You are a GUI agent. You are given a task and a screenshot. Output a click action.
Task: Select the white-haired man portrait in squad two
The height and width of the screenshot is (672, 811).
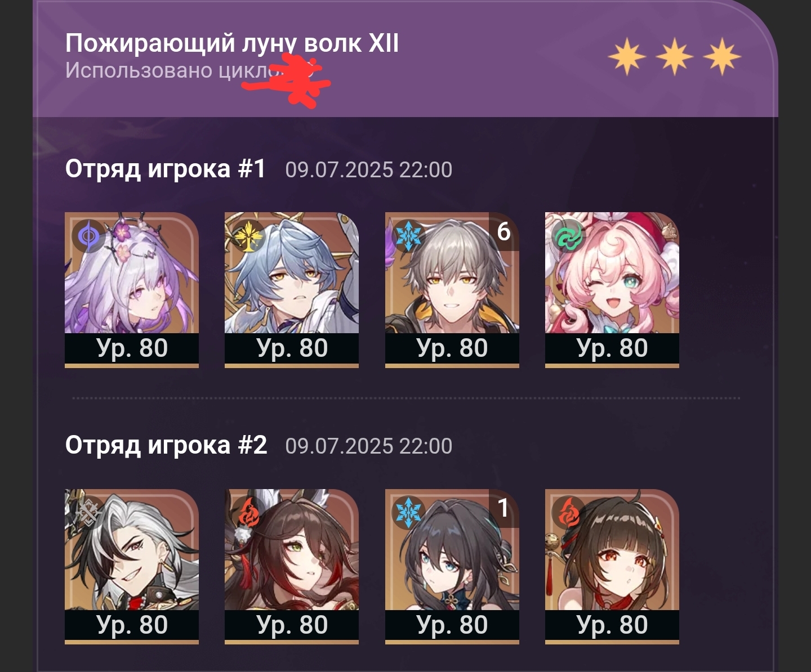[132, 567]
